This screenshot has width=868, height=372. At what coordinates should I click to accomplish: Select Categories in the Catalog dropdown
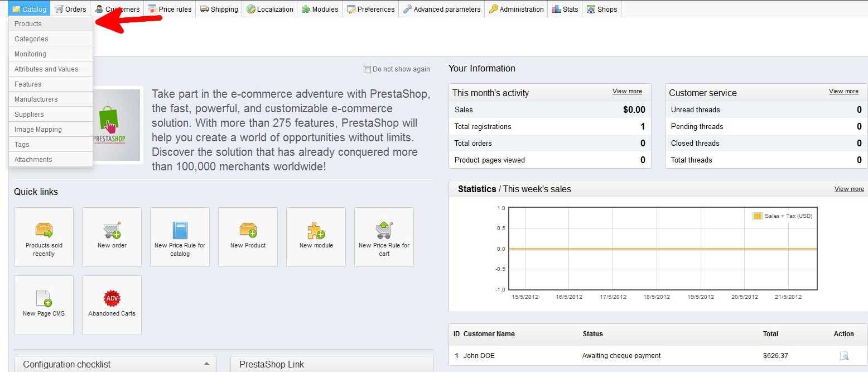click(51, 39)
